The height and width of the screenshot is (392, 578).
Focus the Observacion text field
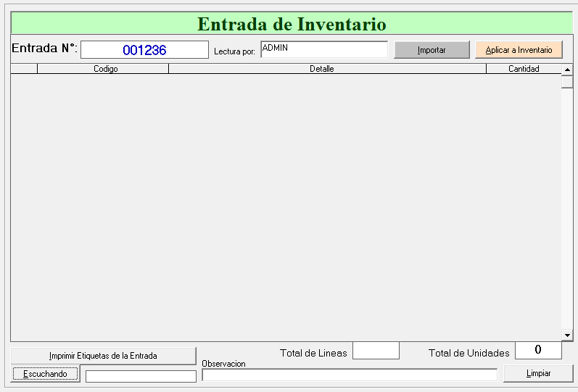(350, 375)
